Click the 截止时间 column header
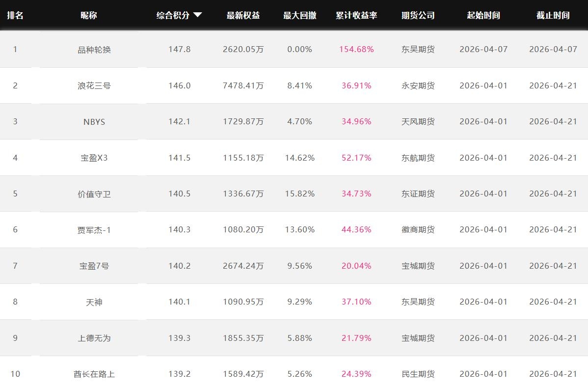This screenshot has height=391, width=588. (x=553, y=15)
